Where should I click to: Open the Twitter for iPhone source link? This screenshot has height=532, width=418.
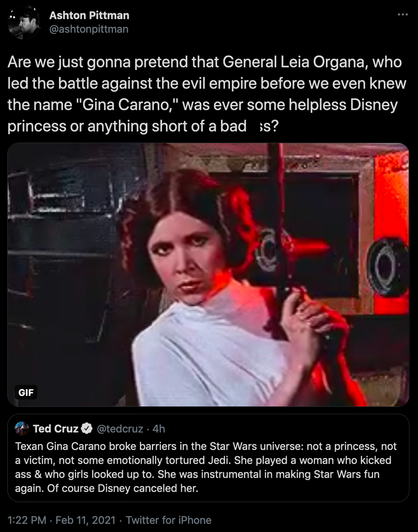[x=168, y=520]
